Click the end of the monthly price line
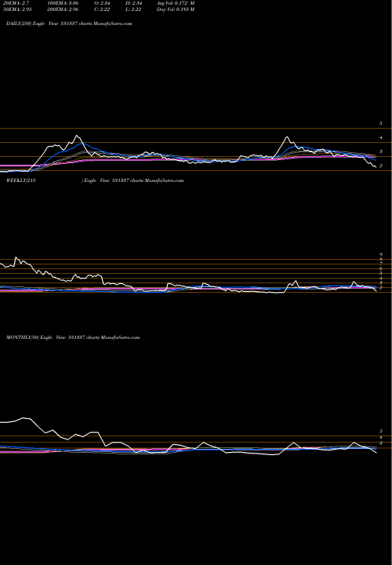 pos(376,453)
